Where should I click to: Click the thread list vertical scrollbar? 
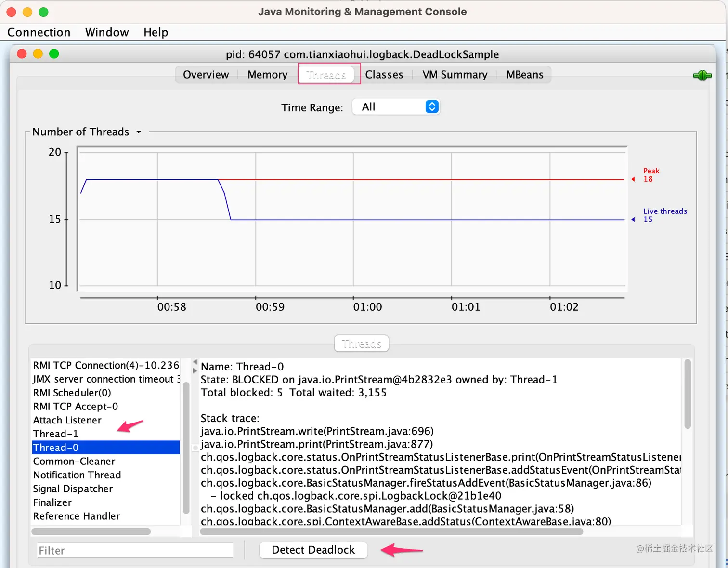pyautogui.click(x=186, y=448)
